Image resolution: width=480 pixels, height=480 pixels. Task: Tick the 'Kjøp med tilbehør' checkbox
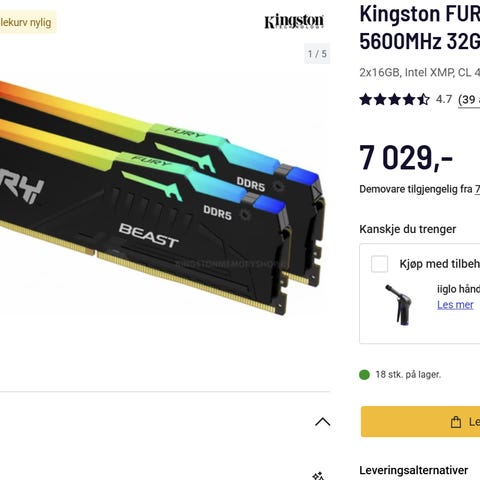[379, 264]
